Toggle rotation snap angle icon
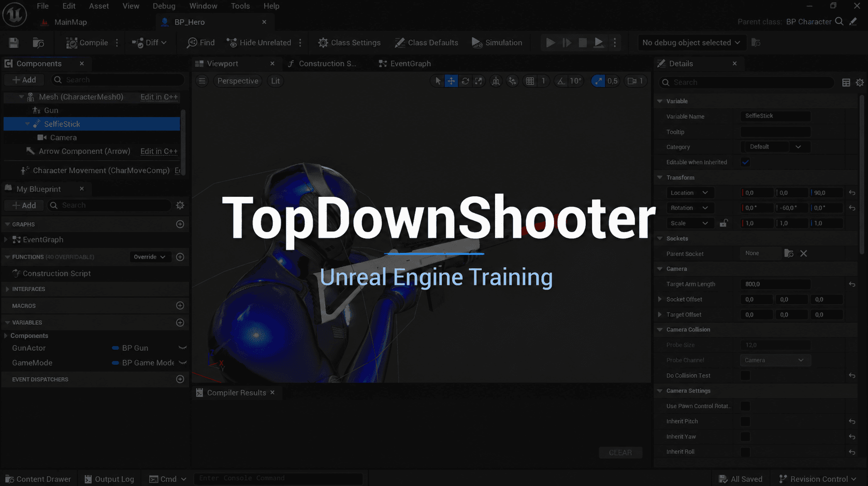Screen dimensions: 868x486 [561, 81]
